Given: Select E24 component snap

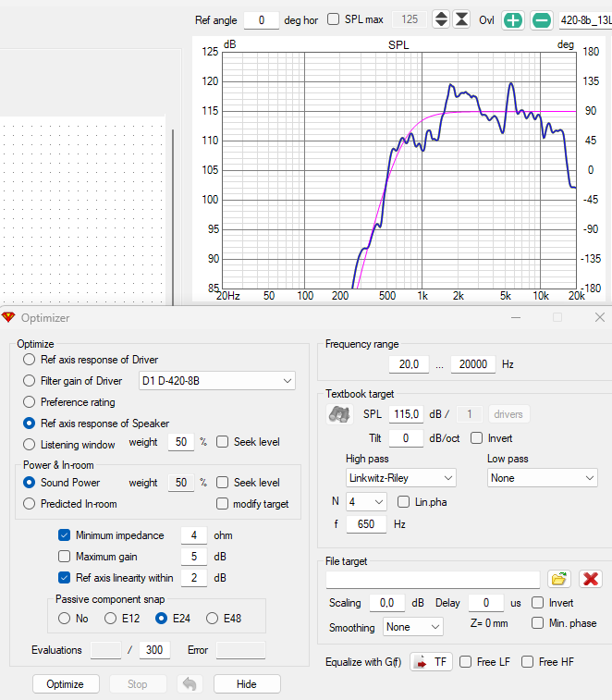Looking at the screenshot, I should (161, 619).
